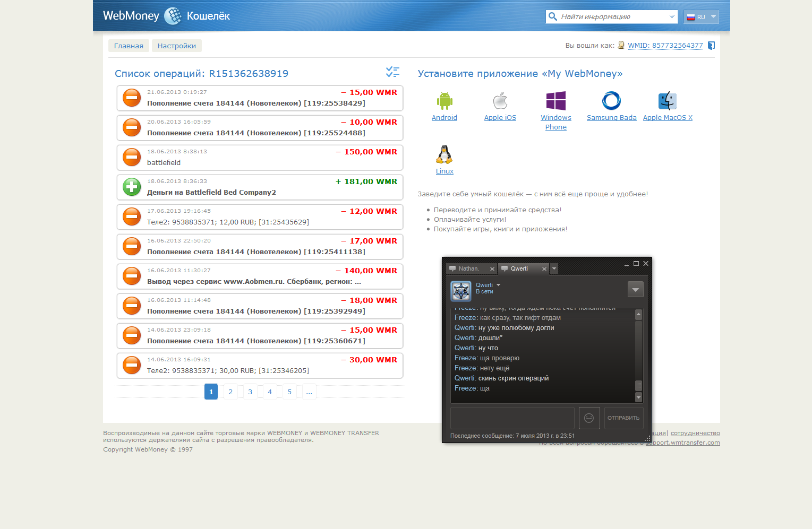Close the Nathan. chat tab
The image size is (812, 529).
(x=492, y=269)
